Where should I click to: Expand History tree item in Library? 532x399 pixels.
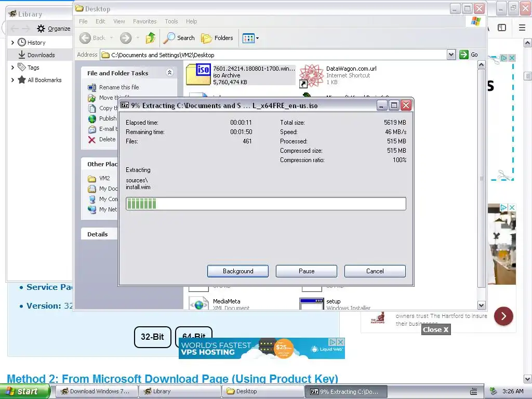pyautogui.click(x=12, y=43)
